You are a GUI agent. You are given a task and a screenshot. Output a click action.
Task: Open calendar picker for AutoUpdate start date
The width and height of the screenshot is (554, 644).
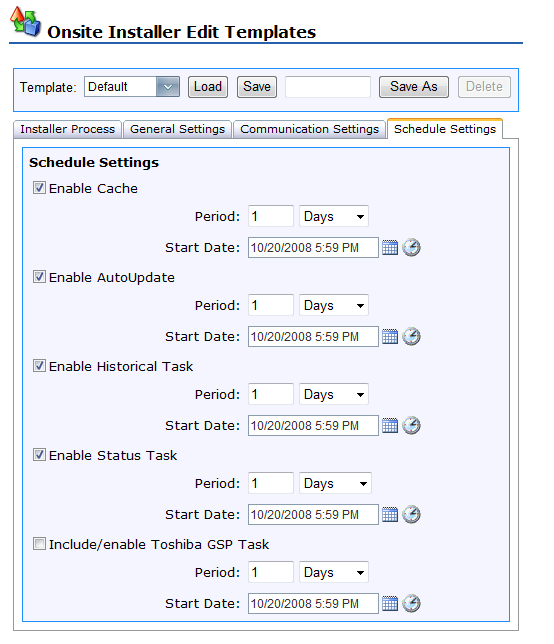point(390,336)
